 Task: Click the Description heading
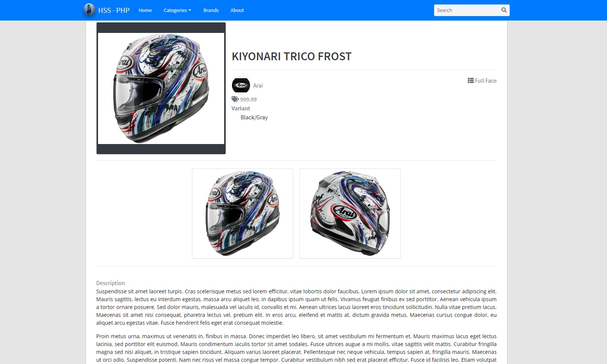pyautogui.click(x=110, y=283)
